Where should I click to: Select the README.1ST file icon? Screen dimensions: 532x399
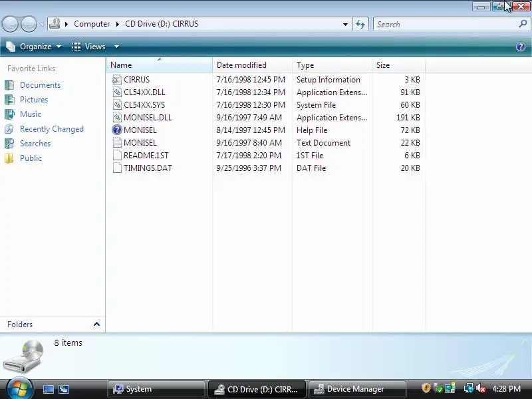[x=117, y=156]
